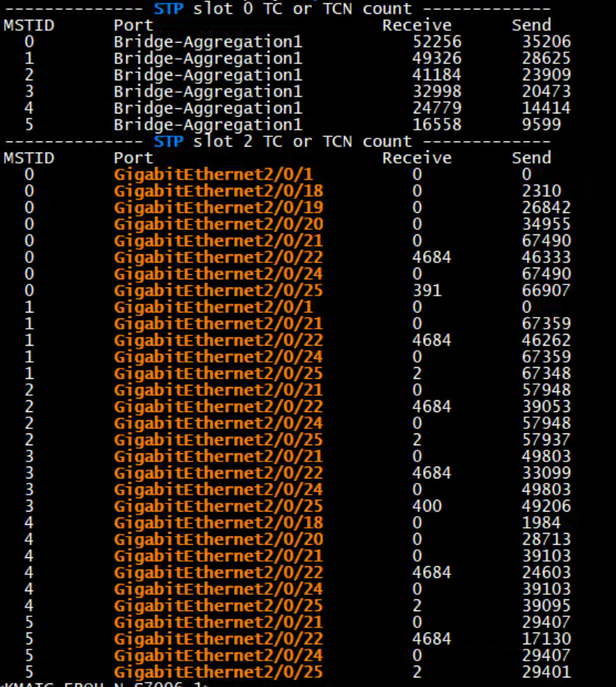Viewport: 616px width, 687px height.
Task: Click Receive count 49326
Action: point(437,59)
